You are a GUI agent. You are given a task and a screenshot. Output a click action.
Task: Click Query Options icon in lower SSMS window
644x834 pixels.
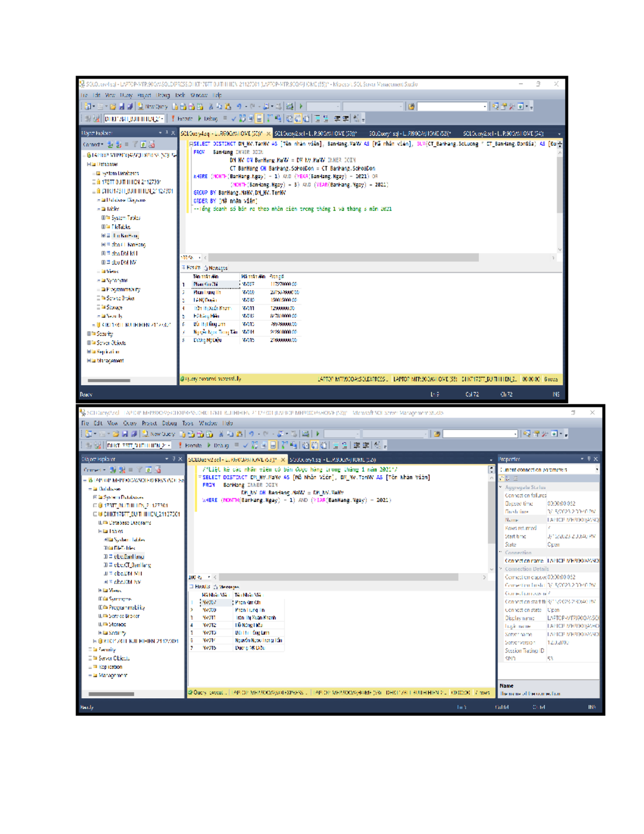264,445
